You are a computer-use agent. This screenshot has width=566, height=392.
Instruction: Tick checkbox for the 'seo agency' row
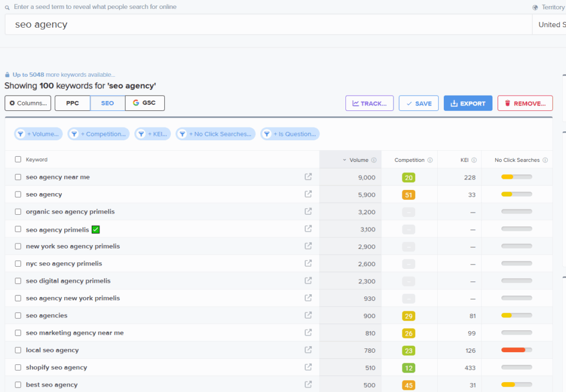pyautogui.click(x=18, y=194)
